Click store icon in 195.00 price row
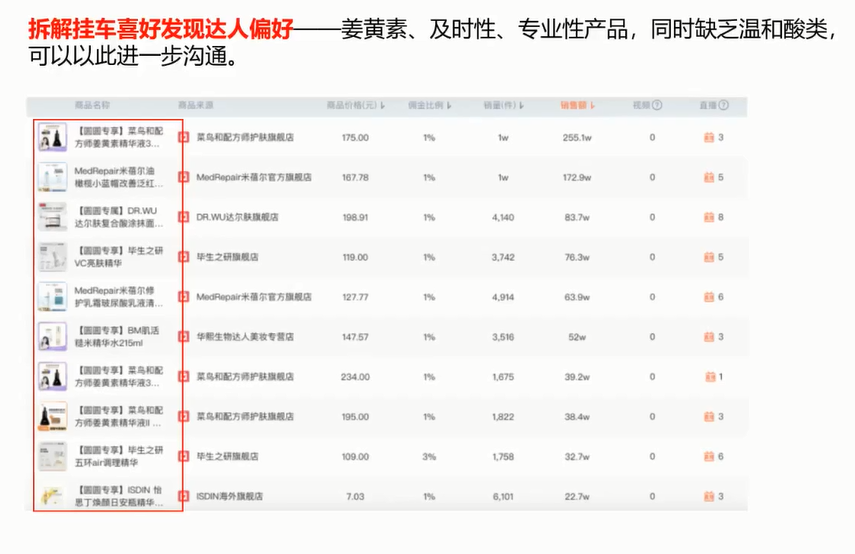Screen dimensions: 855x554 184,417
